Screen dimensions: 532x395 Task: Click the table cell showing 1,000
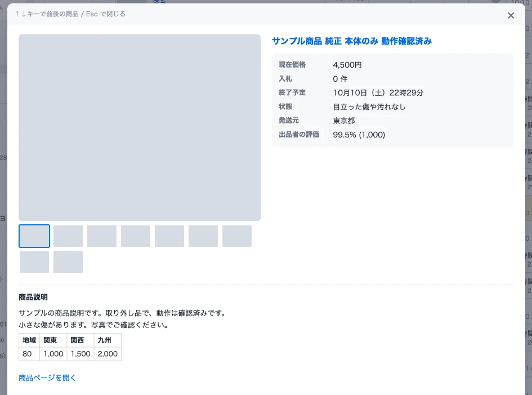click(x=53, y=353)
